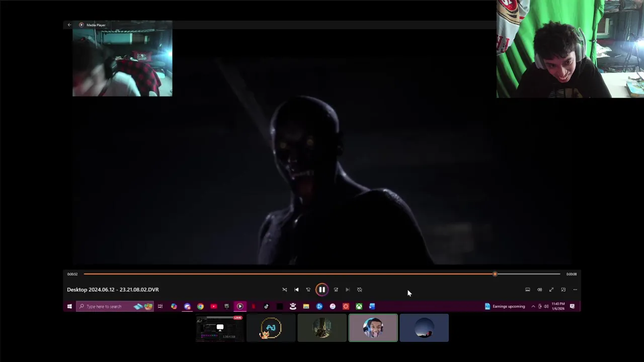
Task: Click the embedded webcam overlay inside Media Player
Action: (122, 62)
